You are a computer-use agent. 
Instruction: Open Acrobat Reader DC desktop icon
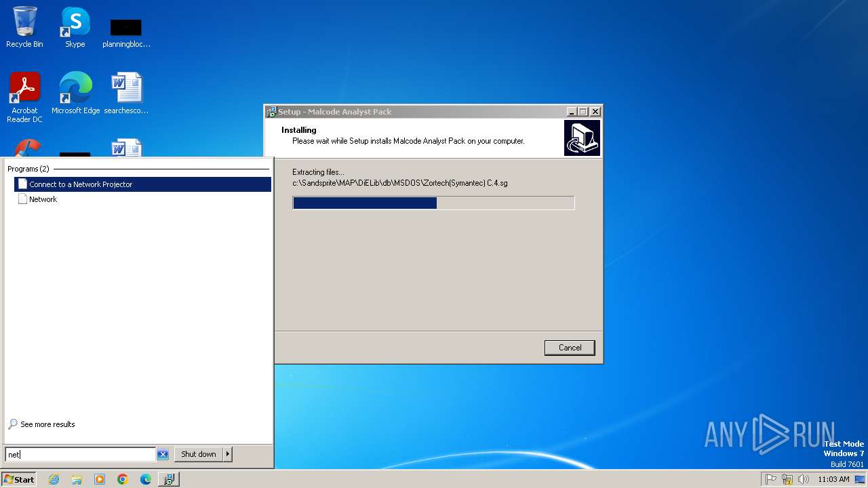(24, 97)
